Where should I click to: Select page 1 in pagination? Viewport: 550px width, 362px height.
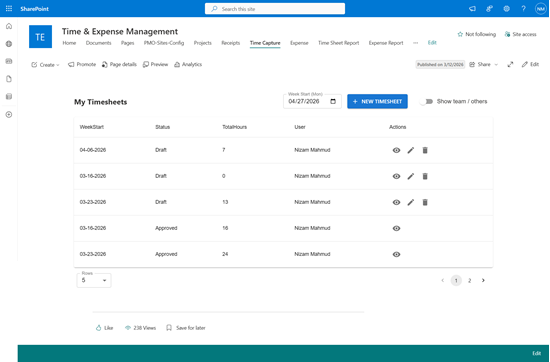(x=456, y=280)
